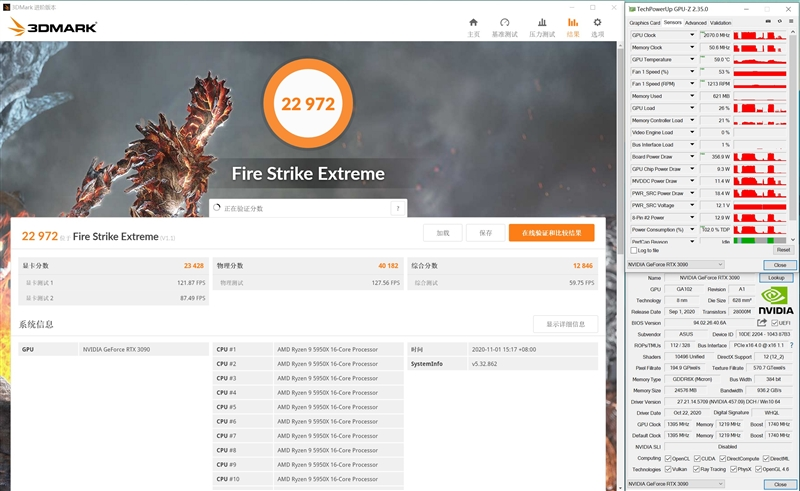
Task: Open GPU selector in the Sensors window
Action: (676, 264)
